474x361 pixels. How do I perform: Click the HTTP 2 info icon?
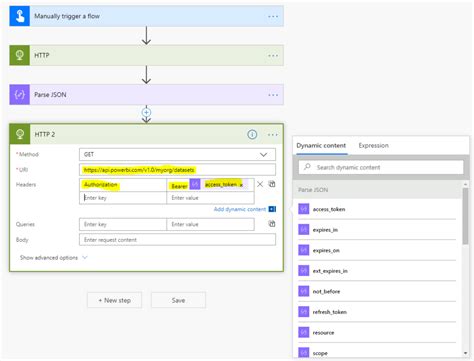tap(252, 134)
